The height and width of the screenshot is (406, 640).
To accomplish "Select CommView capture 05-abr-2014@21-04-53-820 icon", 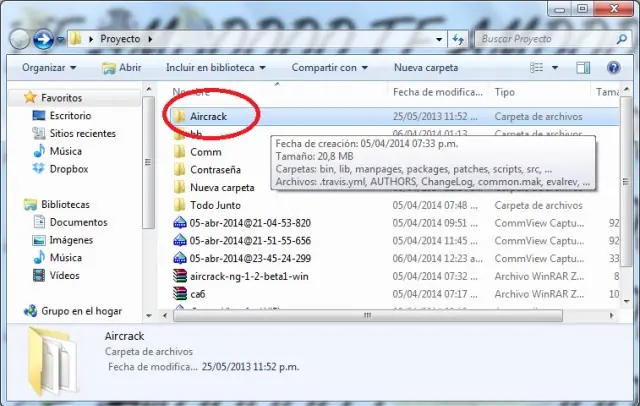I will [180, 223].
